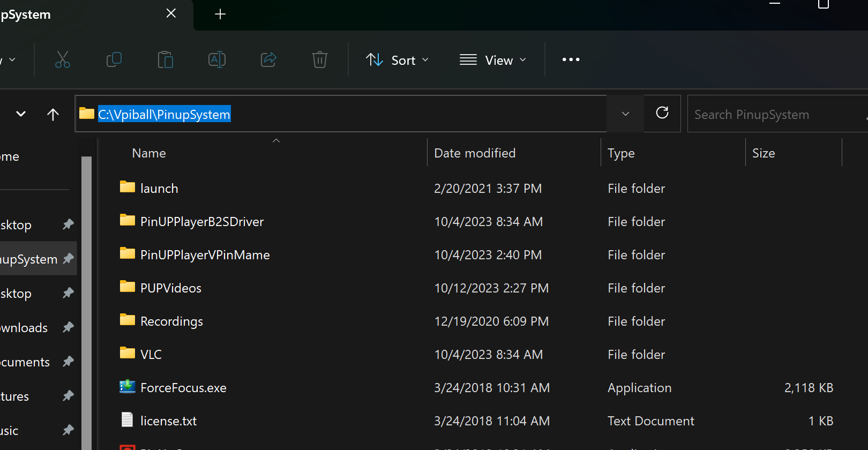
Task: Click the pin icon beside PinupSystem
Action: pos(68,258)
